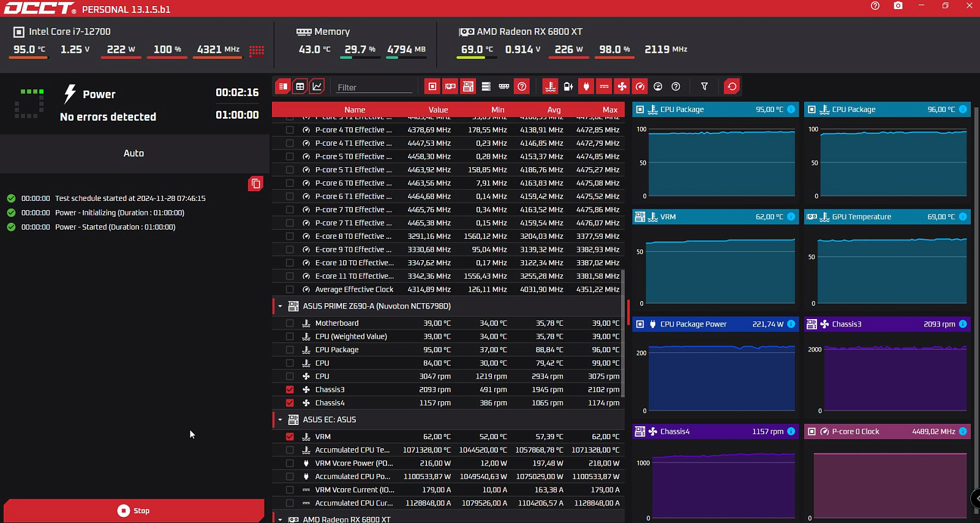The height and width of the screenshot is (523, 980).
Task: Click the memory usage 29.7% bar
Action: pos(360,58)
